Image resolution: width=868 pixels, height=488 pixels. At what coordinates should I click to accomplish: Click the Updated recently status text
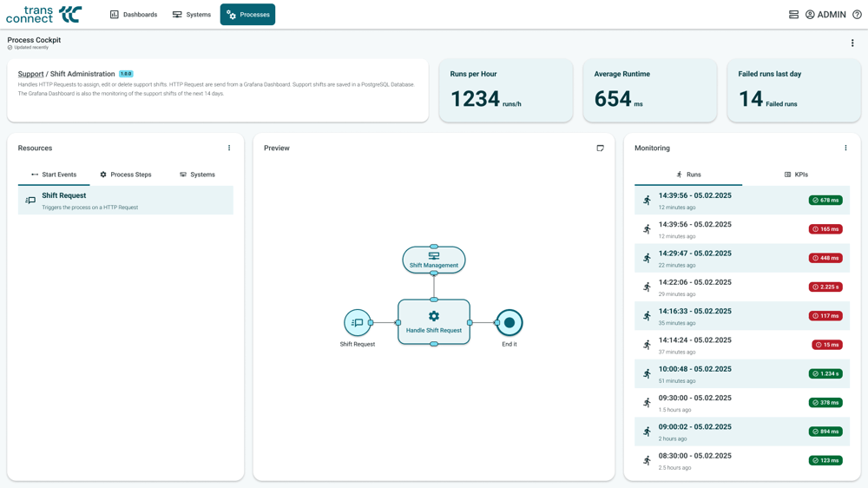(x=31, y=48)
